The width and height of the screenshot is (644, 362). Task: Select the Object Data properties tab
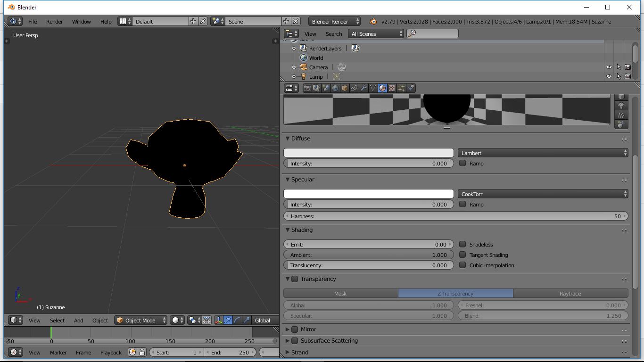[x=373, y=88]
